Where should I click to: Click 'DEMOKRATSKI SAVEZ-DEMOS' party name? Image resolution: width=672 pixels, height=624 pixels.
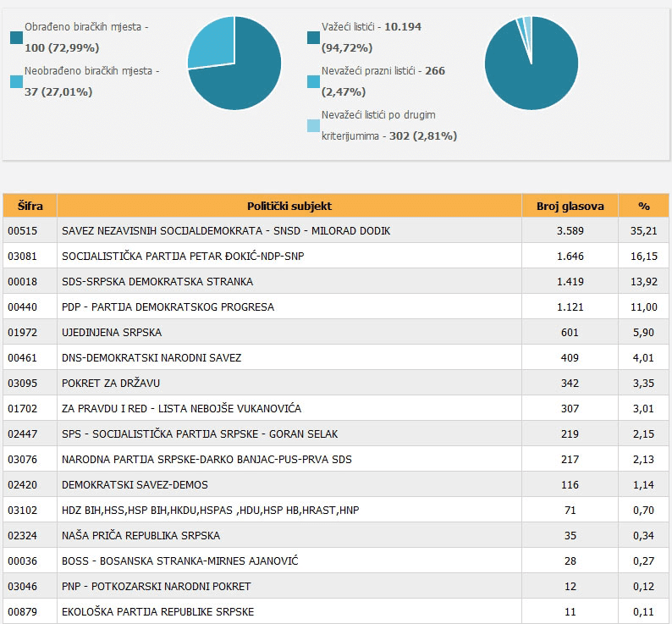pos(135,484)
